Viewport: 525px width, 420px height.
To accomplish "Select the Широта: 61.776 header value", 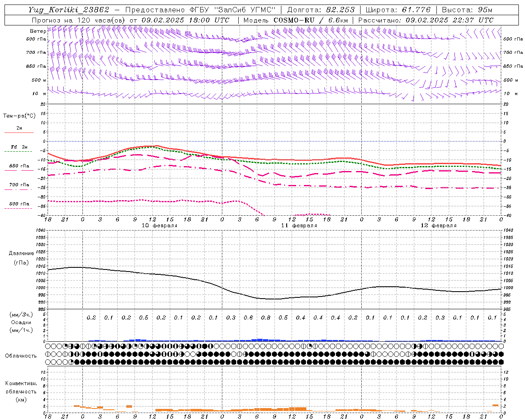I will pyautogui.click(x=398, y=10).
